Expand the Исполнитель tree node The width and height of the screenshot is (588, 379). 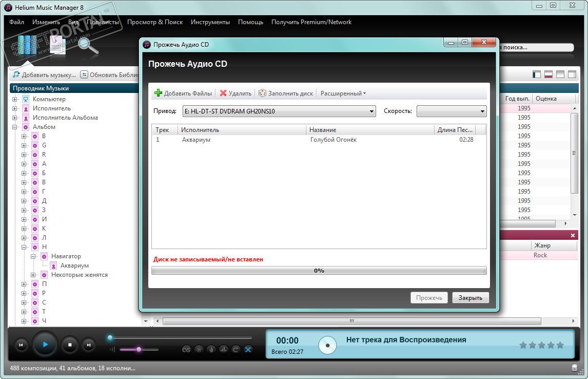click(x=15, y=108)
